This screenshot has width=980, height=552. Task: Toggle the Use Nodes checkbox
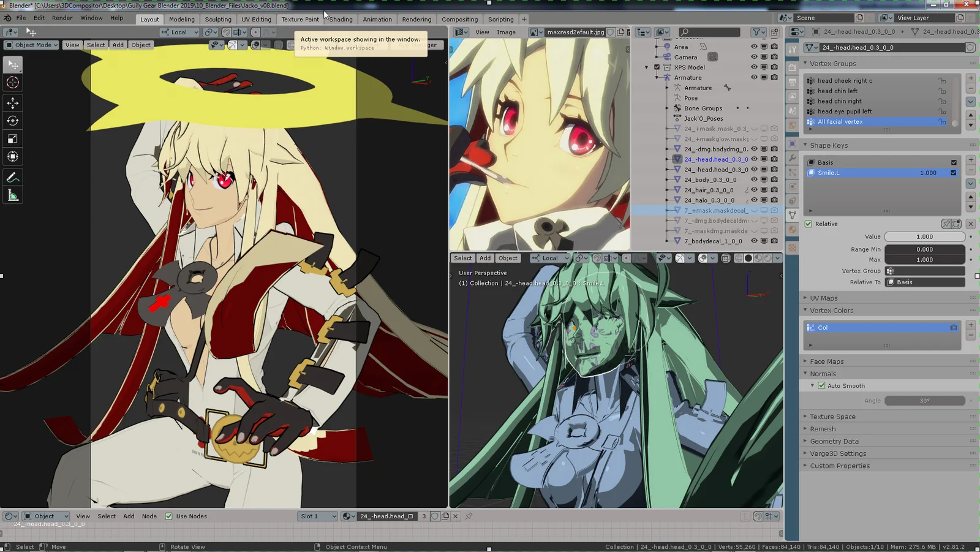pos(169,516)
